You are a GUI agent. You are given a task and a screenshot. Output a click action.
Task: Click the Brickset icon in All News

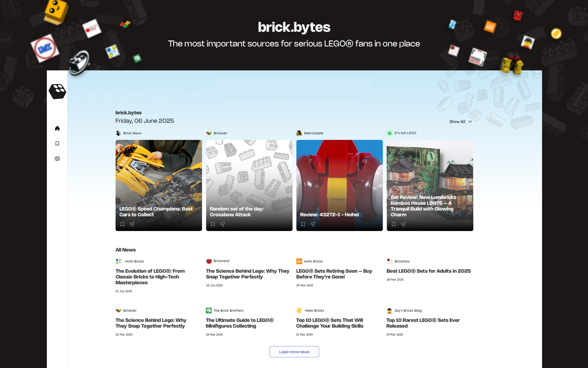tap(119, 310)
